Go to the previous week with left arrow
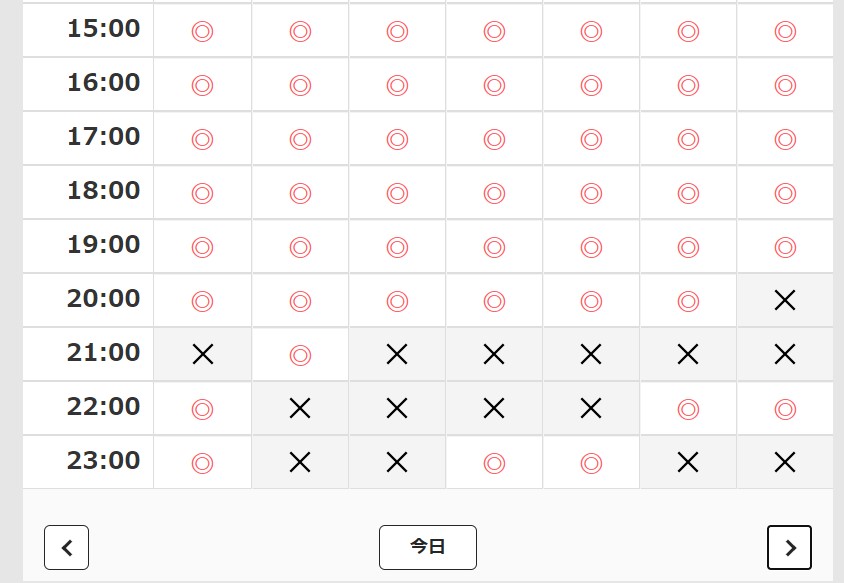The height and width of the screenshot is (583, 844). point(67,547)
